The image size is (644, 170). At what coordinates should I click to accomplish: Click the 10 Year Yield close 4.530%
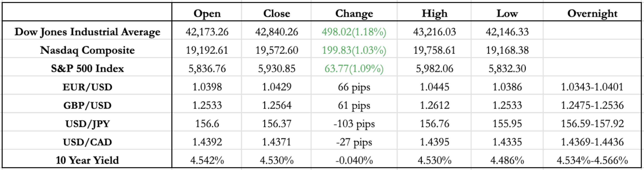tap(277, 160)
